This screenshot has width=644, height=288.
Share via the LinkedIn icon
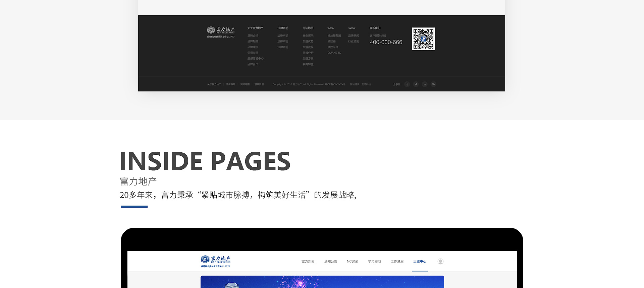[x=425, y=84]
